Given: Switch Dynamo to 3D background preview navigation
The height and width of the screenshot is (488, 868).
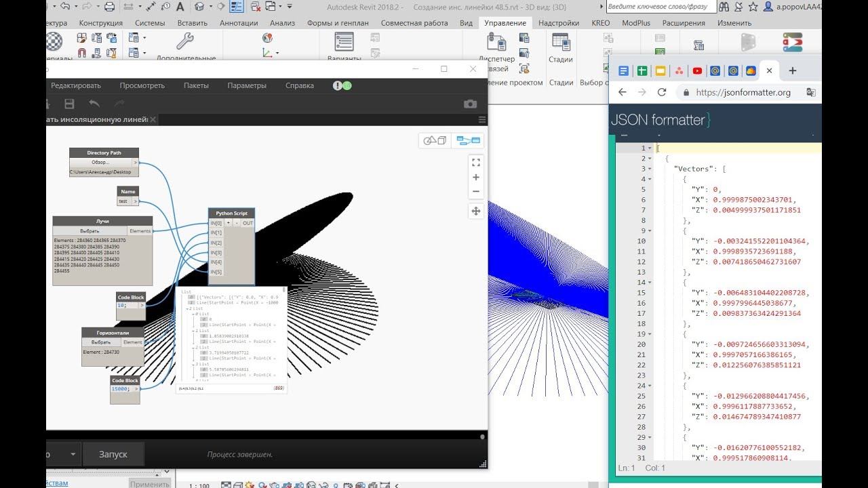Looking at the screenshot, I should point(435,140).
